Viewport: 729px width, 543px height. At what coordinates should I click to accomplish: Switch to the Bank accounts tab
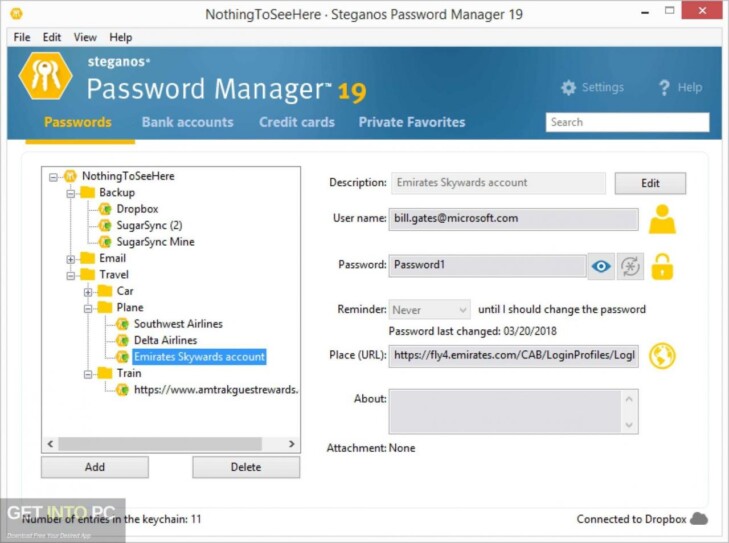click(x=188, y=122)
